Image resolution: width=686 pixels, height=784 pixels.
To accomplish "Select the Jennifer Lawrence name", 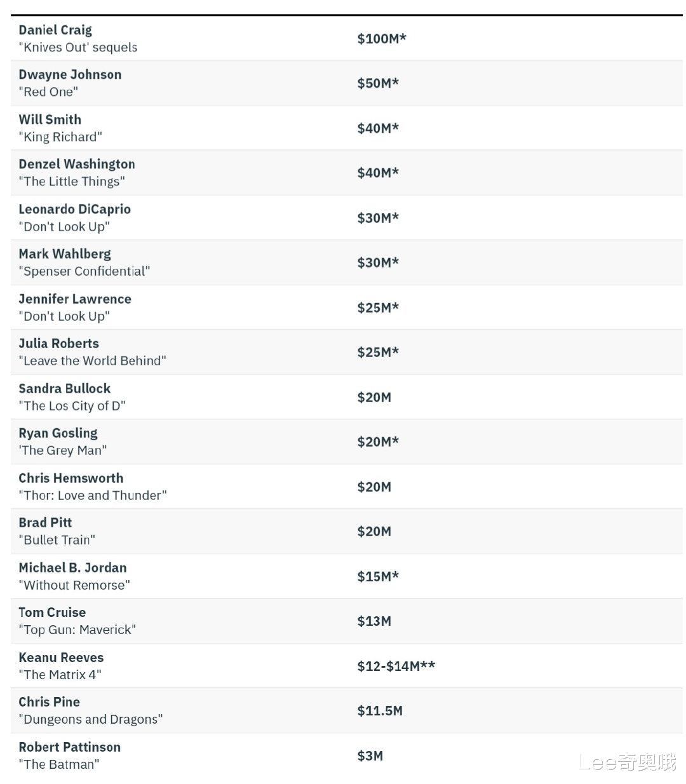I will [75, 299].
